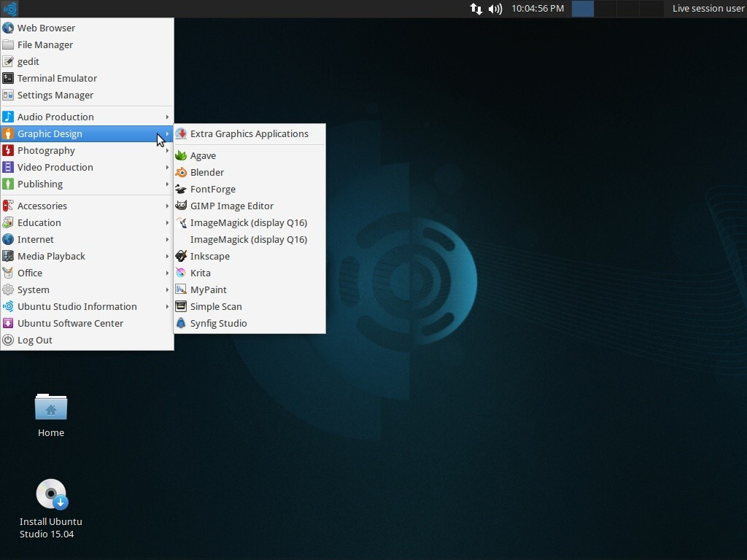Click the FontForge label text
This screenshot has height=560, width=747.
click(213, 189)
